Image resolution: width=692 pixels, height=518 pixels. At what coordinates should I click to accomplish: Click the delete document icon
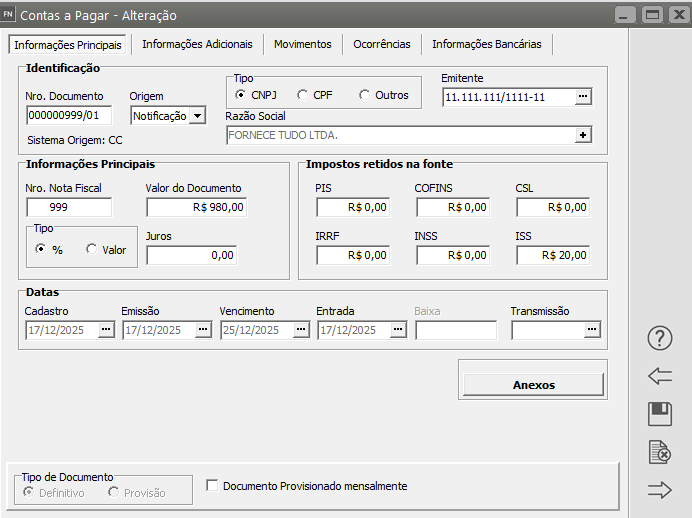pyautogui.click(x=660, y=452)
